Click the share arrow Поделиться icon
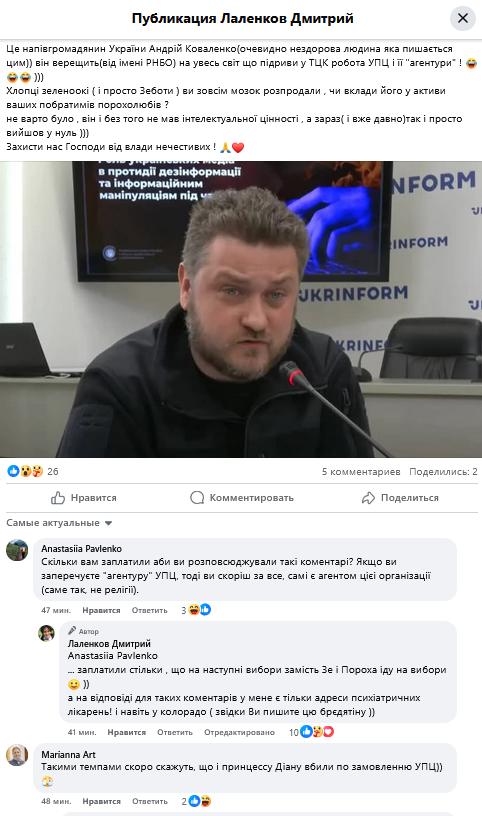 pyautogui.click(x=368, y=498)
